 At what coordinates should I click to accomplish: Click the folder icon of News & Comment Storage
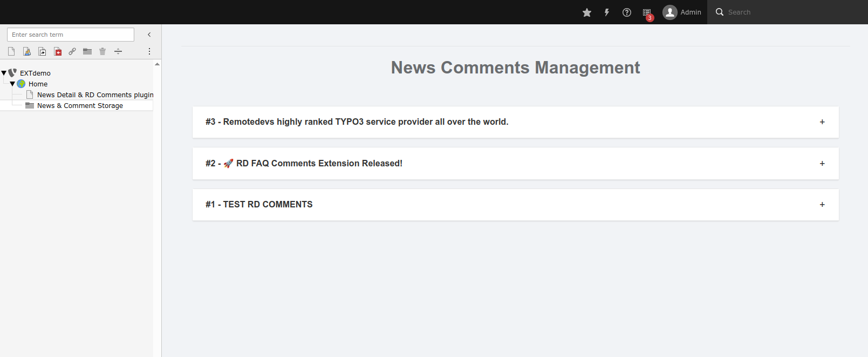[x=30, y=105]
